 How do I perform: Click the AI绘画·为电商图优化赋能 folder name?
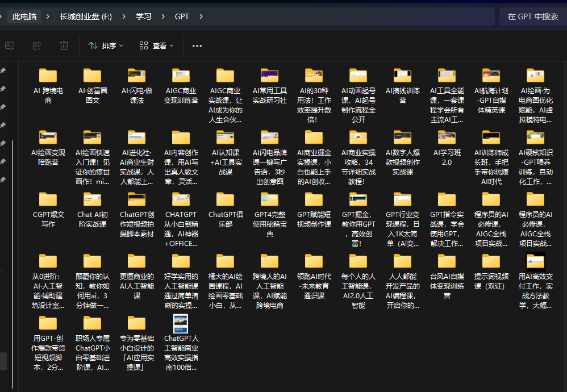(x=535, y=105)
